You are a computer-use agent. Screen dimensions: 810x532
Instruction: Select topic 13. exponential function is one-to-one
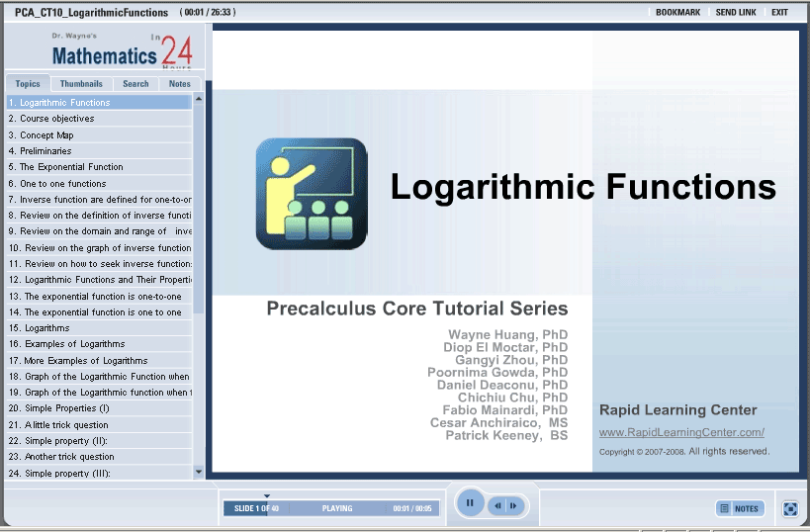[99, 296]
